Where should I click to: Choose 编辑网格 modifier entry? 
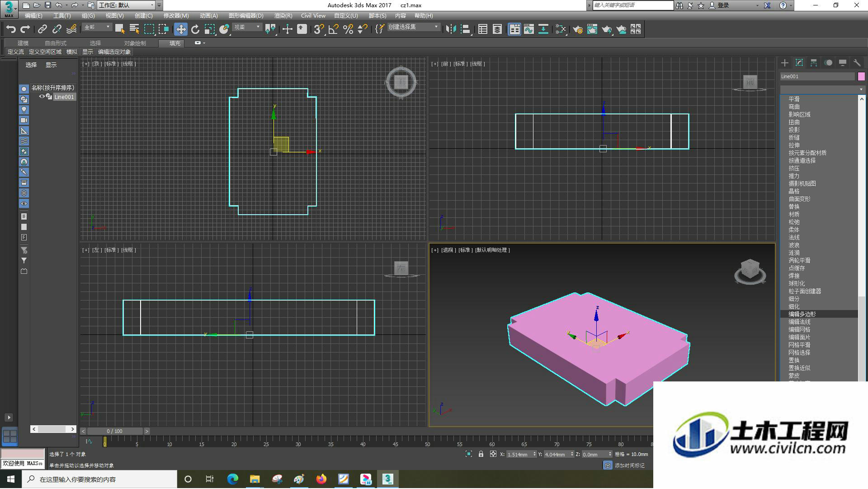pyautogui.click(x=799, y=329)
